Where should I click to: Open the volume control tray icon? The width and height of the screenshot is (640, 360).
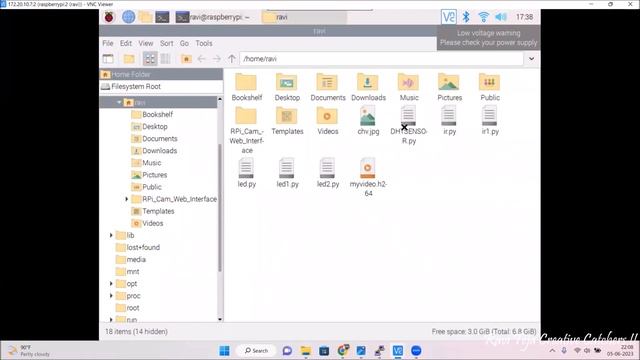tap(501, 17)
